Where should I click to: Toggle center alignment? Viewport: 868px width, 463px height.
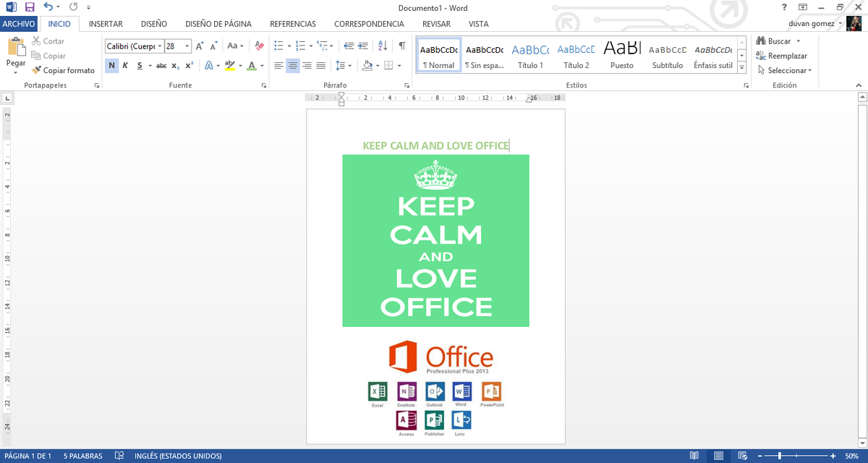coord(292,65)
